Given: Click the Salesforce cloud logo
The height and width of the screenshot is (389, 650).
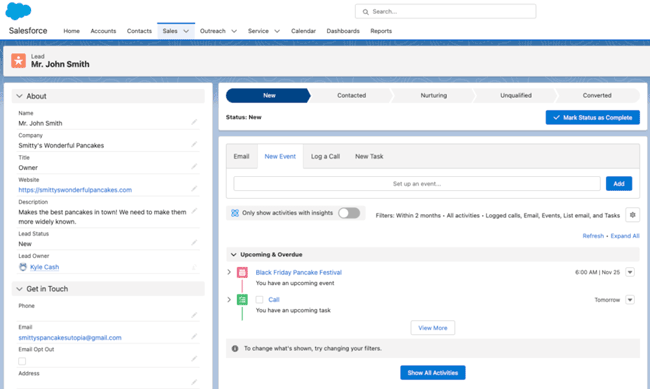Looking at the screenshot, I should click(18, 11).
